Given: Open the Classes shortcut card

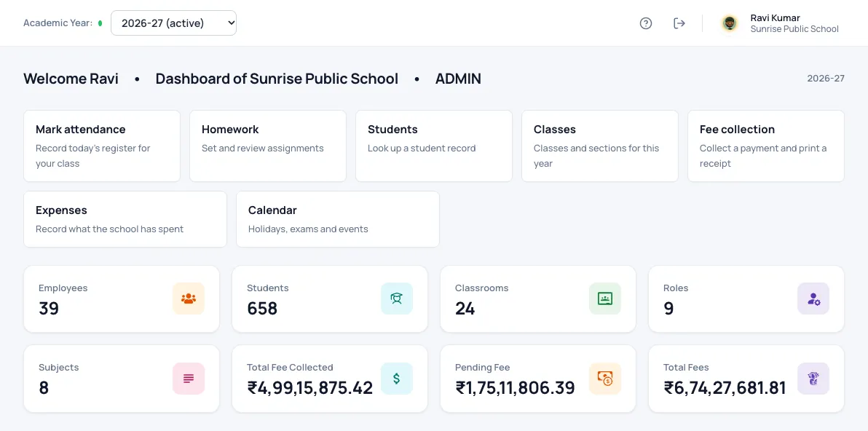Looking at the screenshot, I should (600, 146).
